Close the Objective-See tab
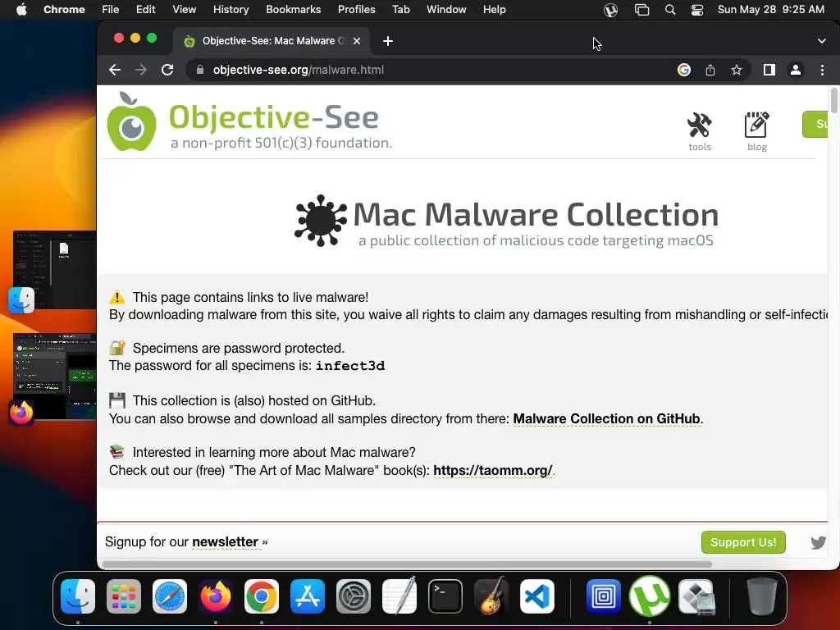 tap(357, 41)
